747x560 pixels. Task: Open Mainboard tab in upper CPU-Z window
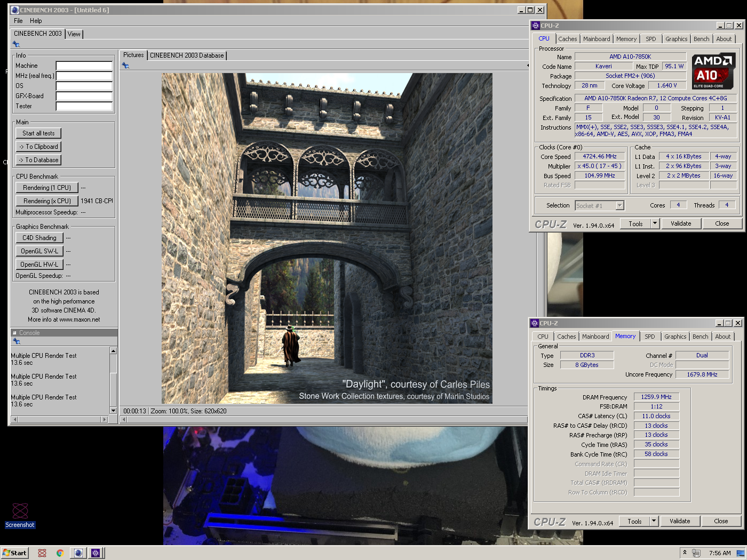597,39
